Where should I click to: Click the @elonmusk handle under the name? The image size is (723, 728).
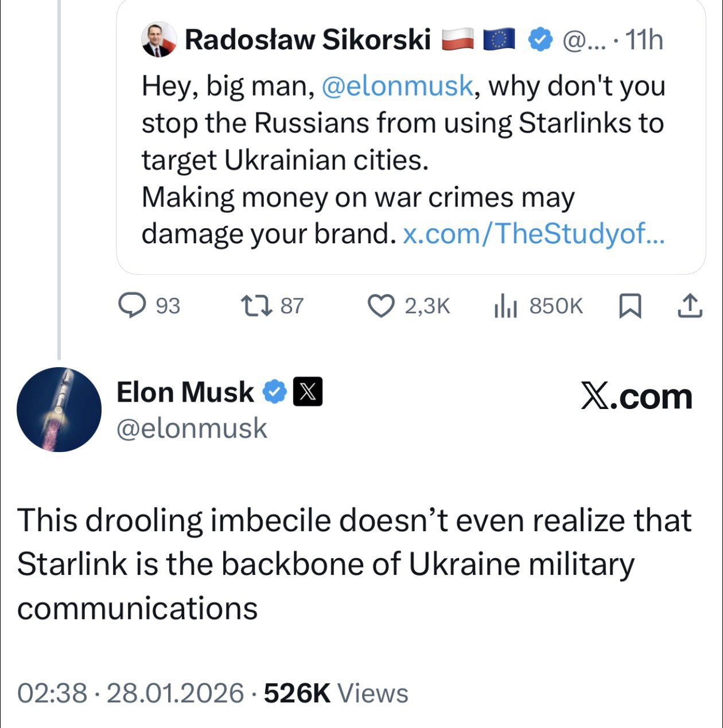pos(192,429)
